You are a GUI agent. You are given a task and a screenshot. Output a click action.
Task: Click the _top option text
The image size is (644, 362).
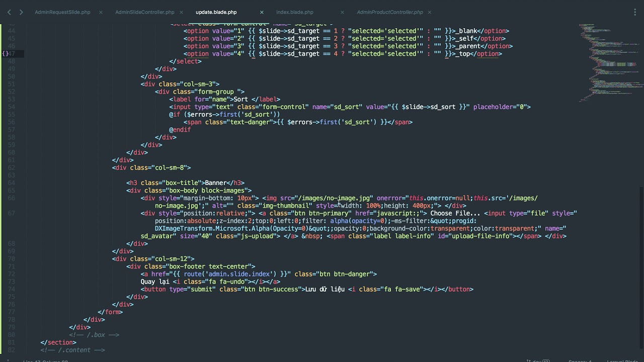[463, 54]
